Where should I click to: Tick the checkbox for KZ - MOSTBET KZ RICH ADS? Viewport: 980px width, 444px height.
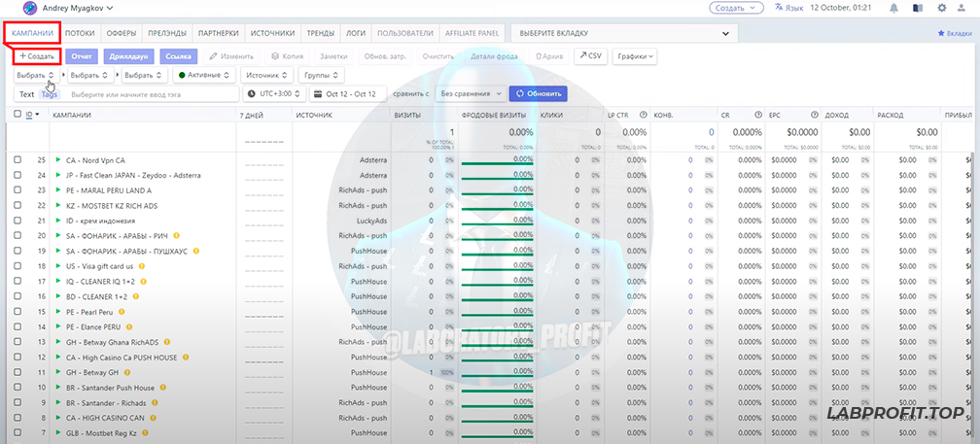17,205
